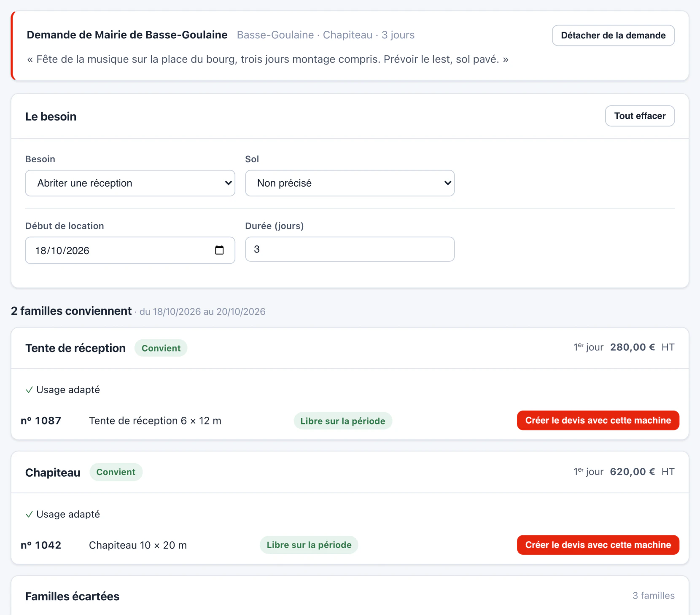The image size is (700, 615).
Task: Create quote for machine n° 1087
Action: pos(598,420)
